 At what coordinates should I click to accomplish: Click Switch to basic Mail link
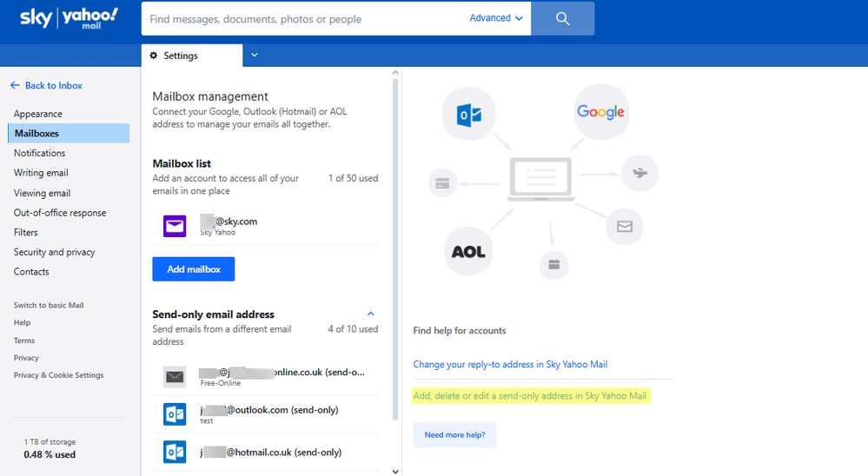tap(49, 305)
